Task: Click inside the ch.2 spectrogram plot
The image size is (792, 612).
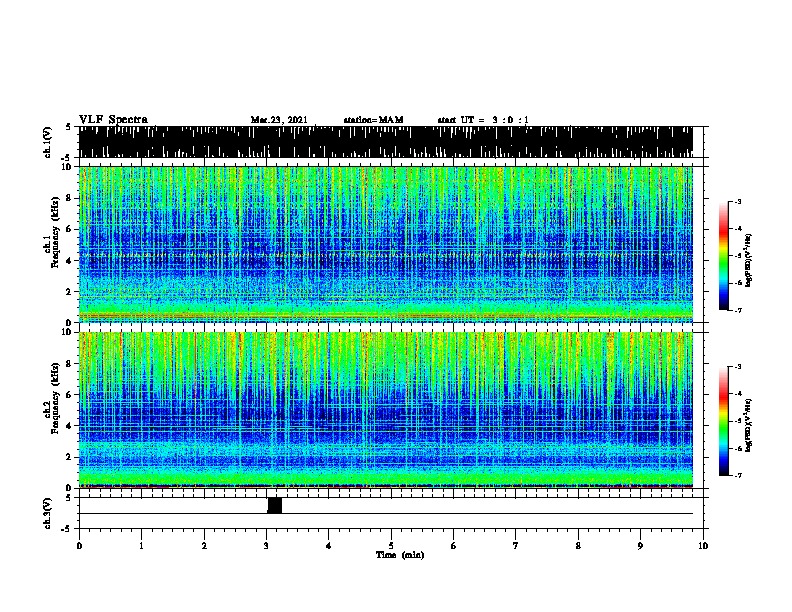Action: click(x=386, y=410)
